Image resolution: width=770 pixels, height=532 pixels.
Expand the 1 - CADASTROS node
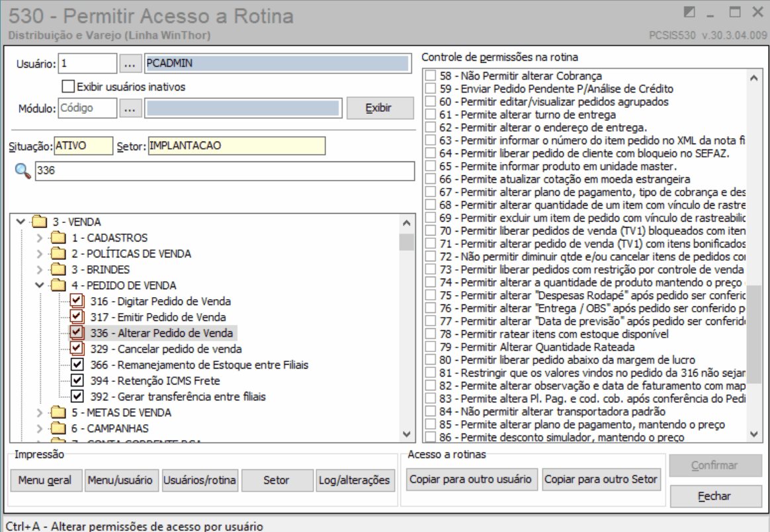[40, 238]
